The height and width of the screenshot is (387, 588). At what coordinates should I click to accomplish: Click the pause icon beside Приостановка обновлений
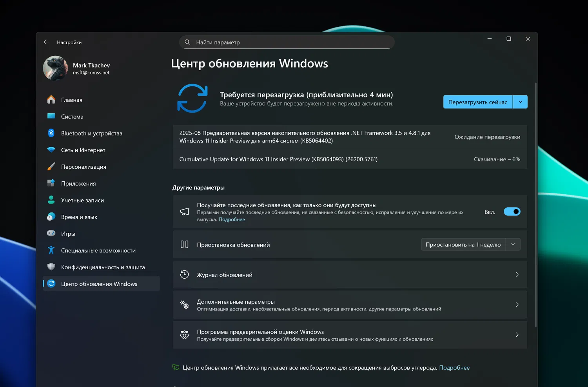185,245
